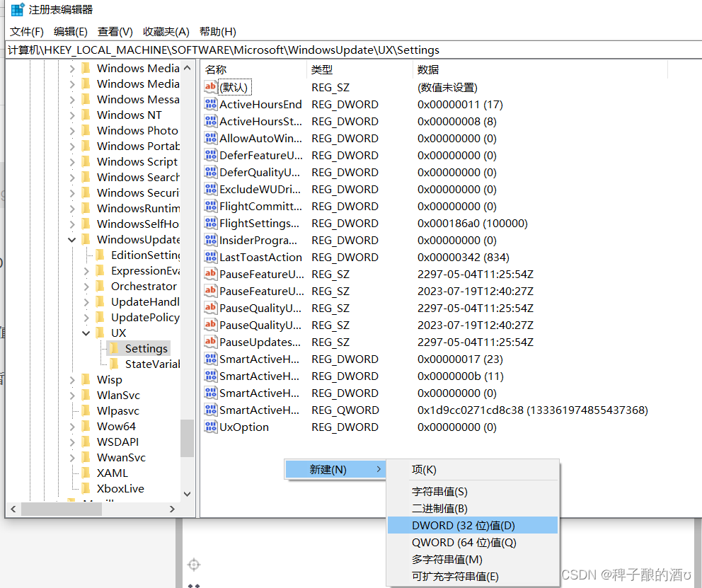The height and width of the screenshot is (588, 702).
Task: Choose 多字符串值(M) entry
Action: click(472, 560)
